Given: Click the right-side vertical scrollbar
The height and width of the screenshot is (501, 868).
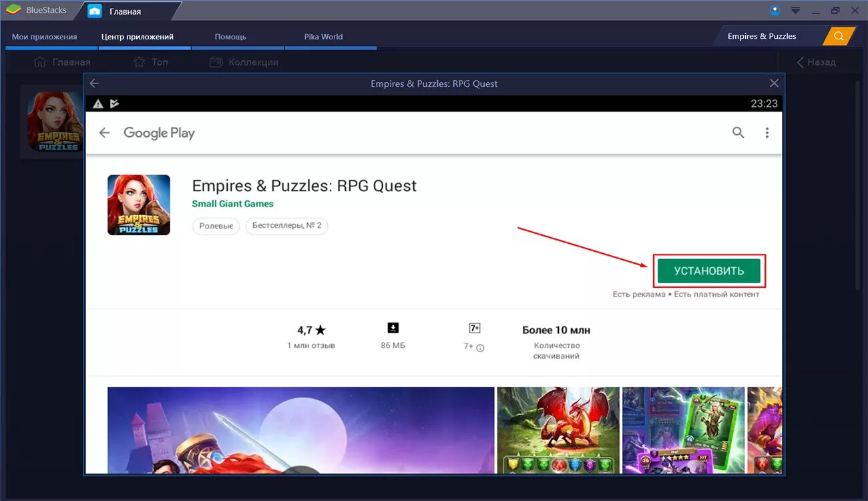Looking at the screenshot, I should point(859,184).
